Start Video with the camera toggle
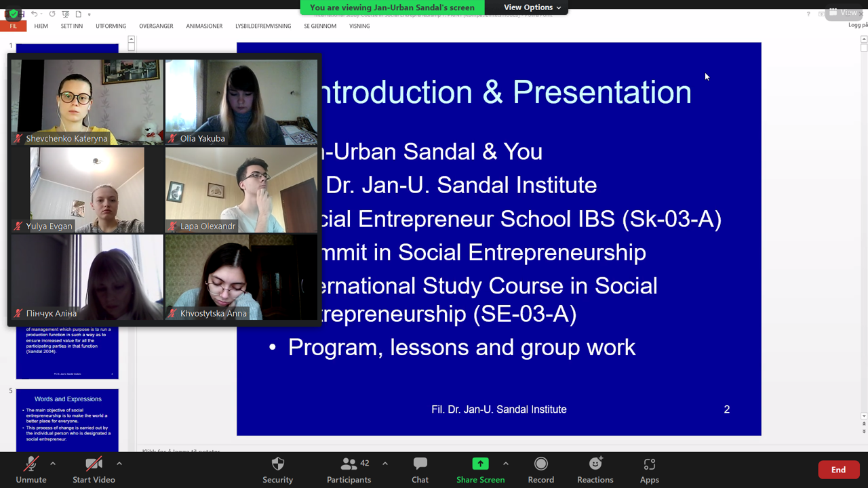This screenshot has height=488, width=868. click(94, 464)
